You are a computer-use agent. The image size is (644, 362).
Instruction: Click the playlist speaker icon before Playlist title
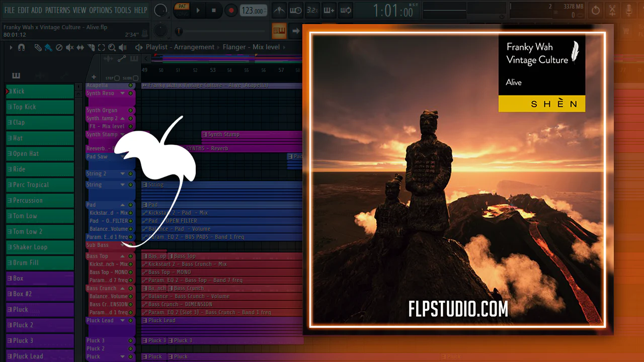[x=139, y=47]
